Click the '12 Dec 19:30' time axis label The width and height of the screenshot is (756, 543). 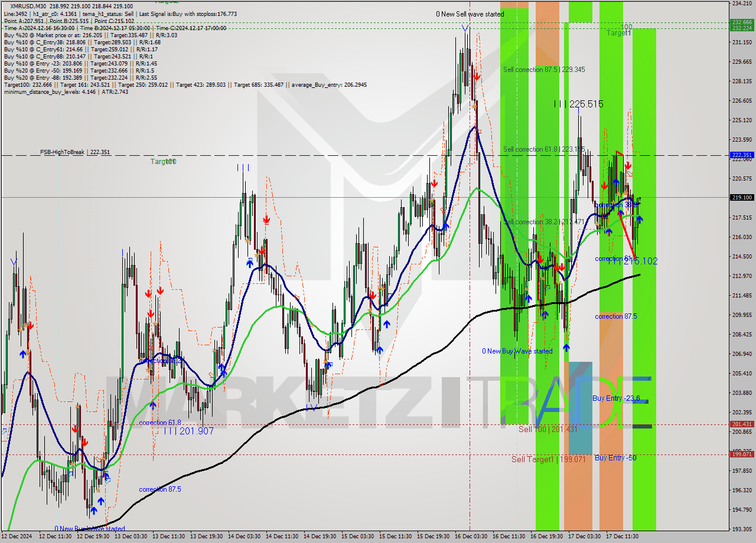[x=92, y=537]
